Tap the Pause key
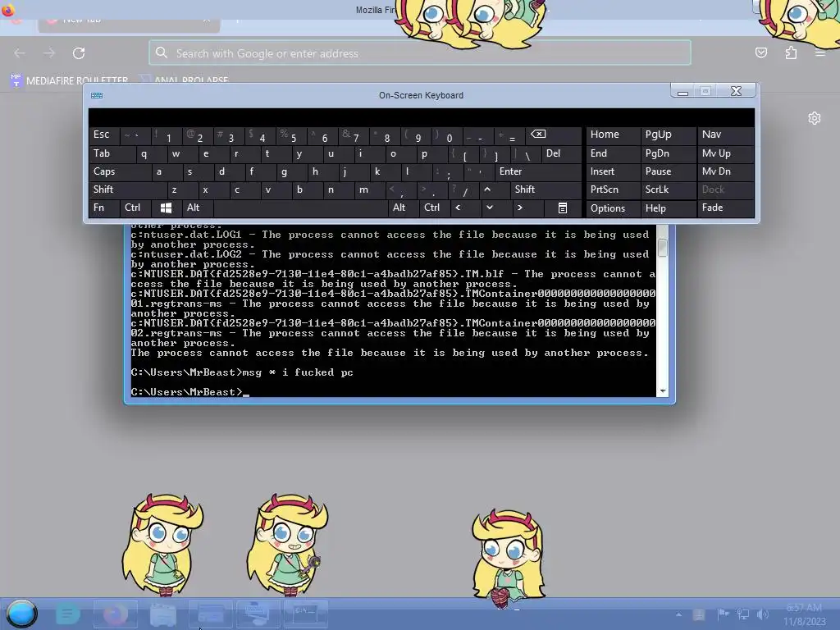 pyautogui.click(x=668, y=171)
